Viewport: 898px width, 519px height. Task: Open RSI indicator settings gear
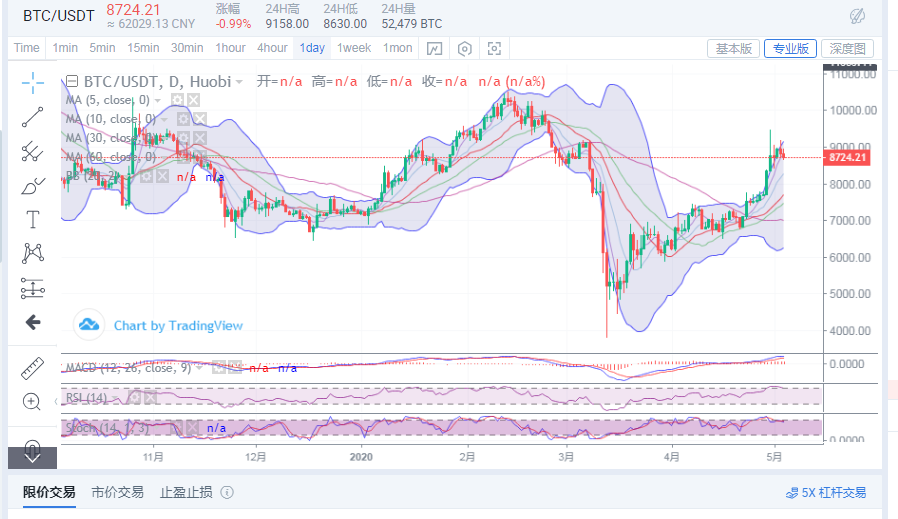coord(134,397)
